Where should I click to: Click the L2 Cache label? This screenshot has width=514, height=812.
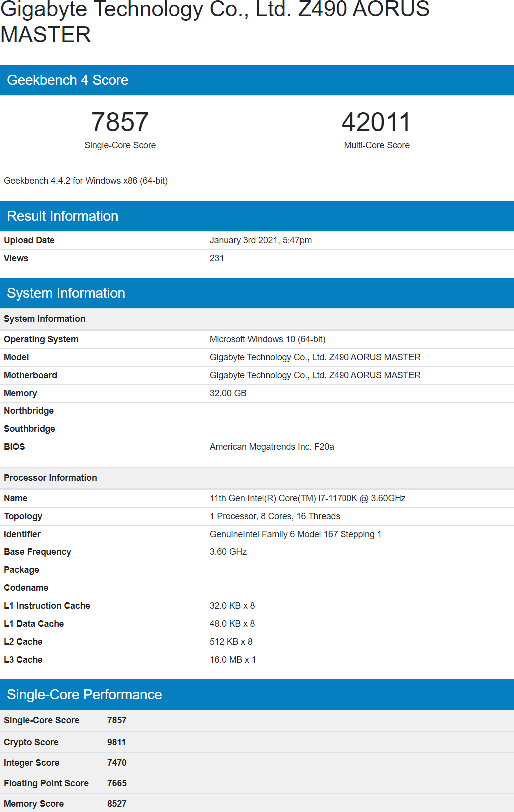click(x=23, y=642)
